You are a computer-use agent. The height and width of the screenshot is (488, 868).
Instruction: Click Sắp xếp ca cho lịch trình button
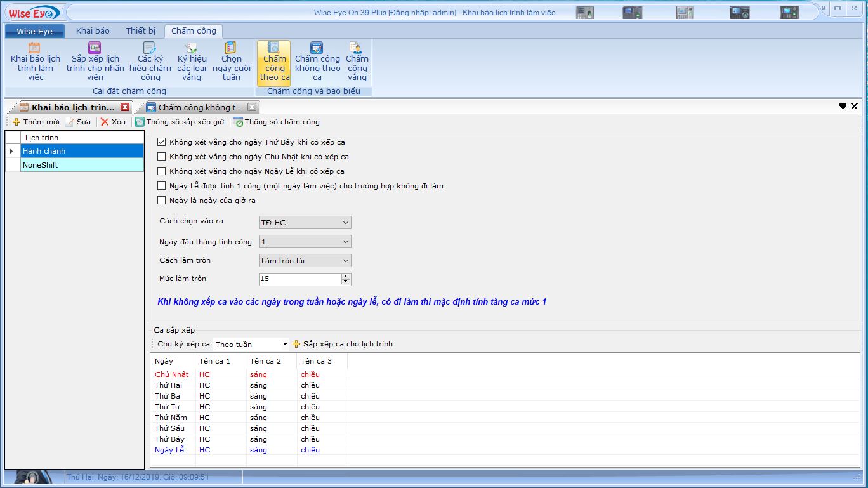pyautogui.click(x=343, y=344)
